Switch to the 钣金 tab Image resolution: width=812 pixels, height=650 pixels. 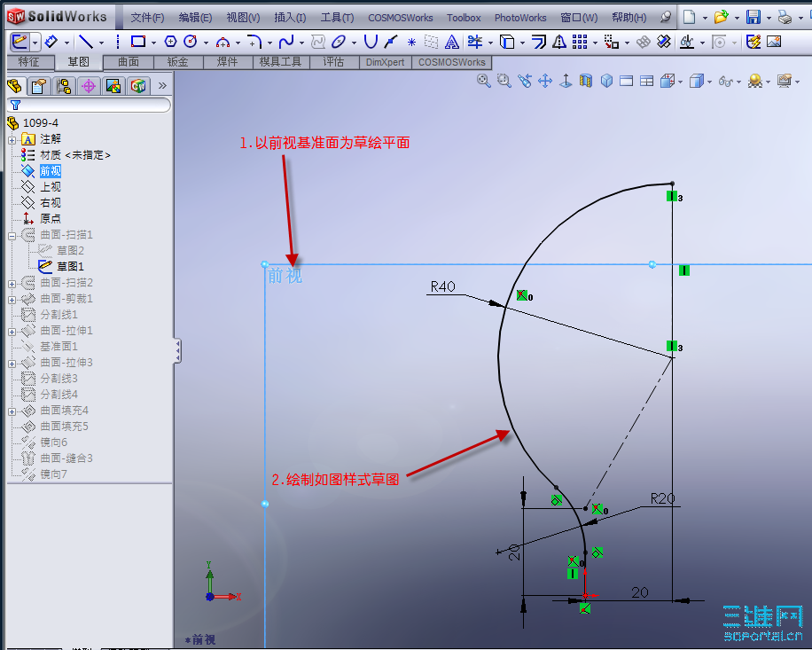177,62
